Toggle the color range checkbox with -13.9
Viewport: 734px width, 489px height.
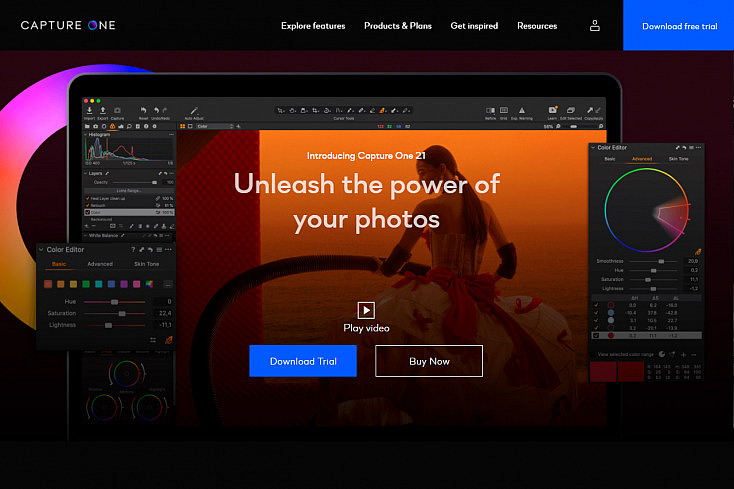(596, 328)
